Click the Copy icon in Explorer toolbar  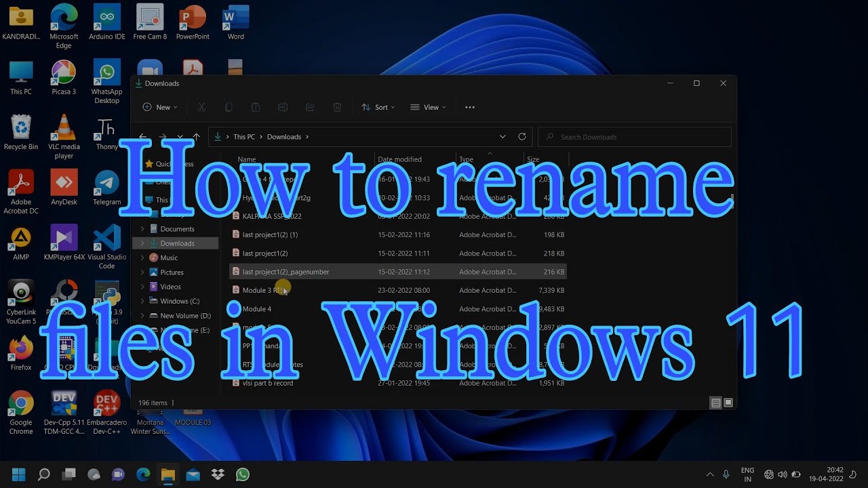(229, 107)
